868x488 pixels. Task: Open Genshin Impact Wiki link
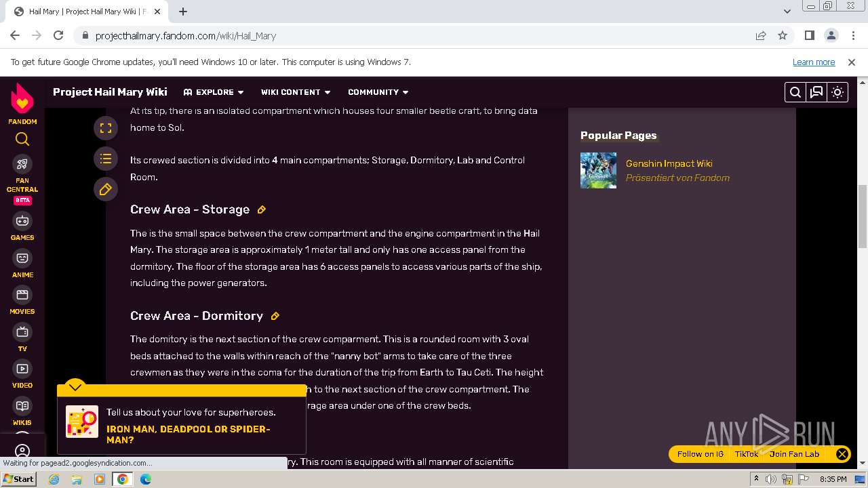click(669, 163)
